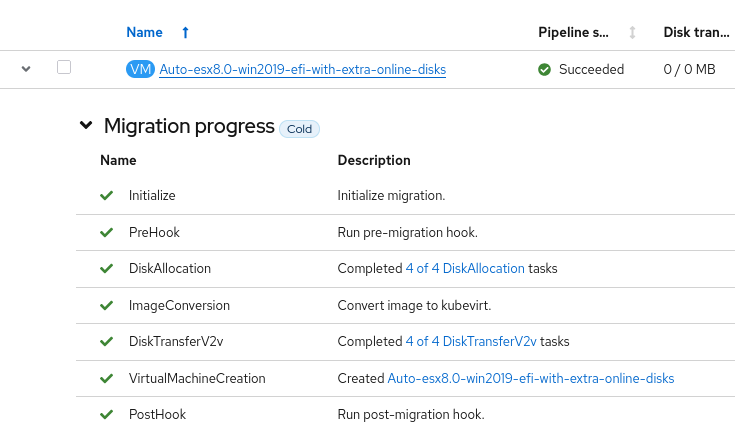Click the VM badge icon
The image size is (735, 430).
coord(140,69)
